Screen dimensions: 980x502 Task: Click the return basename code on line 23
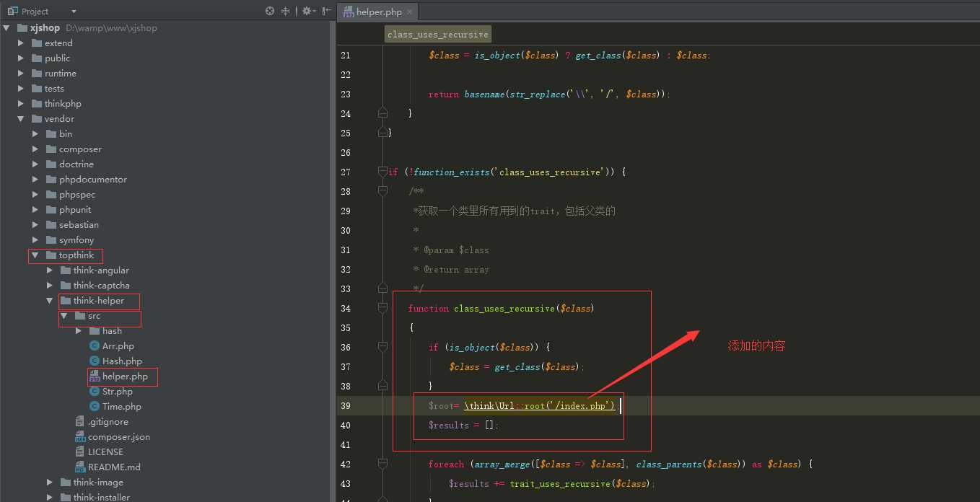[549, 94]
